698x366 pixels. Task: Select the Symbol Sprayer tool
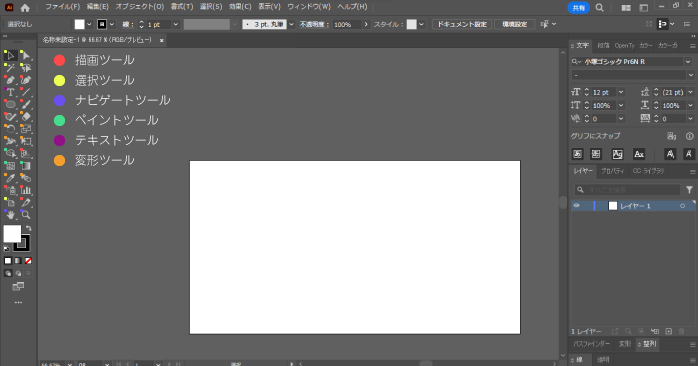coord(10,190)
